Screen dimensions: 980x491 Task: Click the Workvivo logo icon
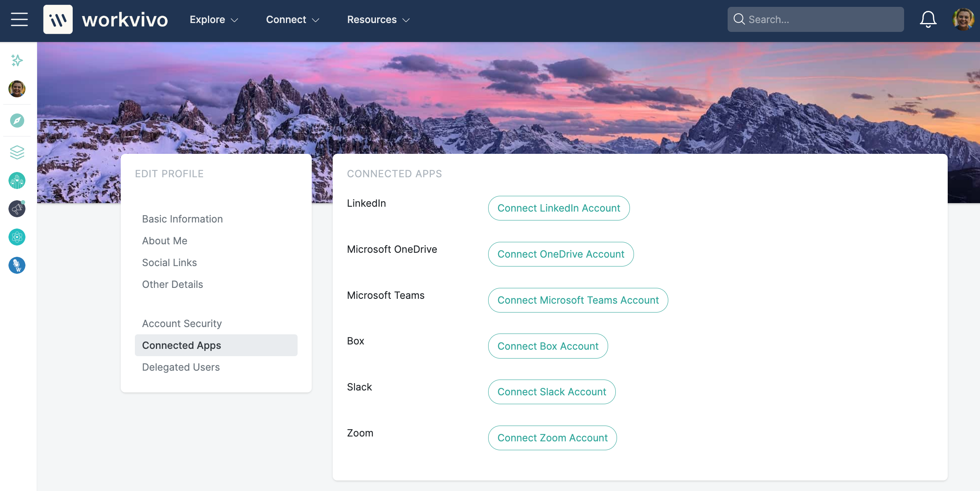click(x=58, y=19)
